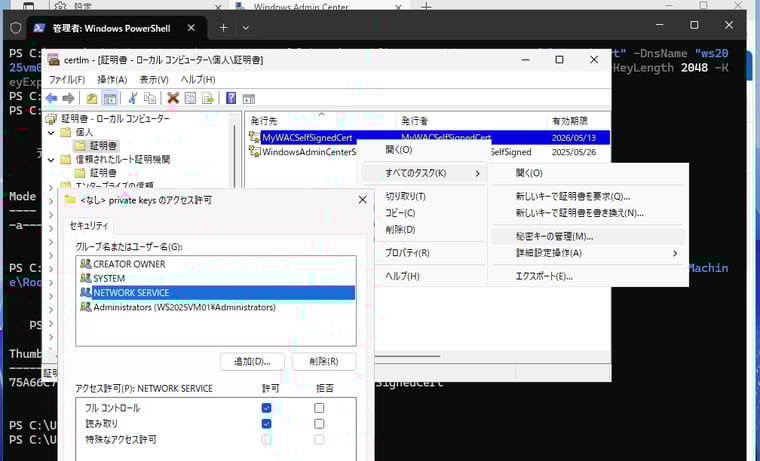Toggle Allow 読み取り checkbox
Viewport: 760px width, 461px height.
266,424
